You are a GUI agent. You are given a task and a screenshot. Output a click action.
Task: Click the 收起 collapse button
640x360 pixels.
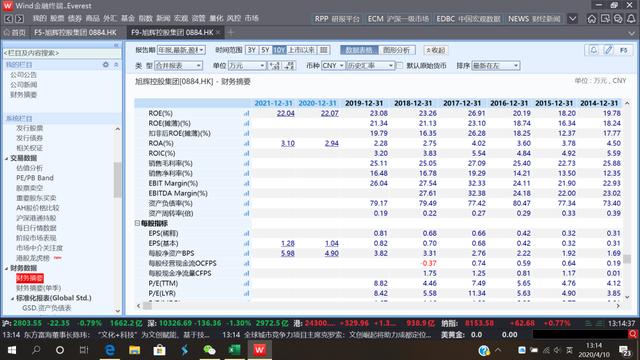[436, 50]
